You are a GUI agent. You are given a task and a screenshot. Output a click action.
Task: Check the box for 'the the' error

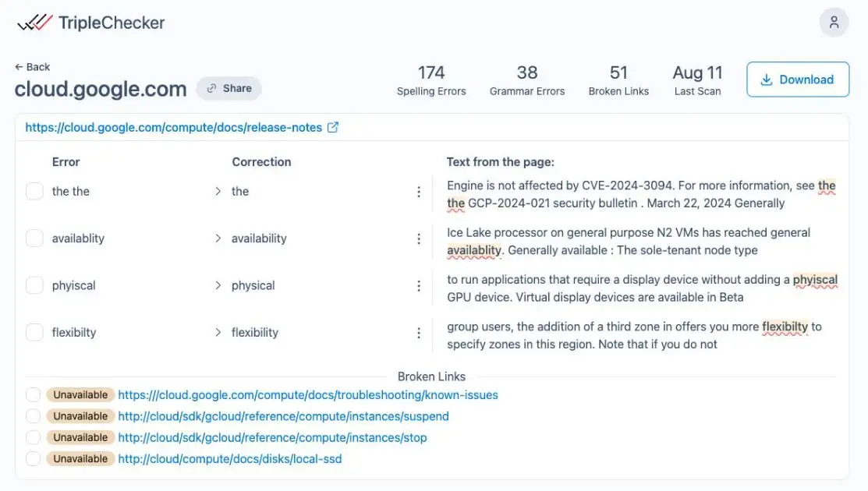[34, 192]
